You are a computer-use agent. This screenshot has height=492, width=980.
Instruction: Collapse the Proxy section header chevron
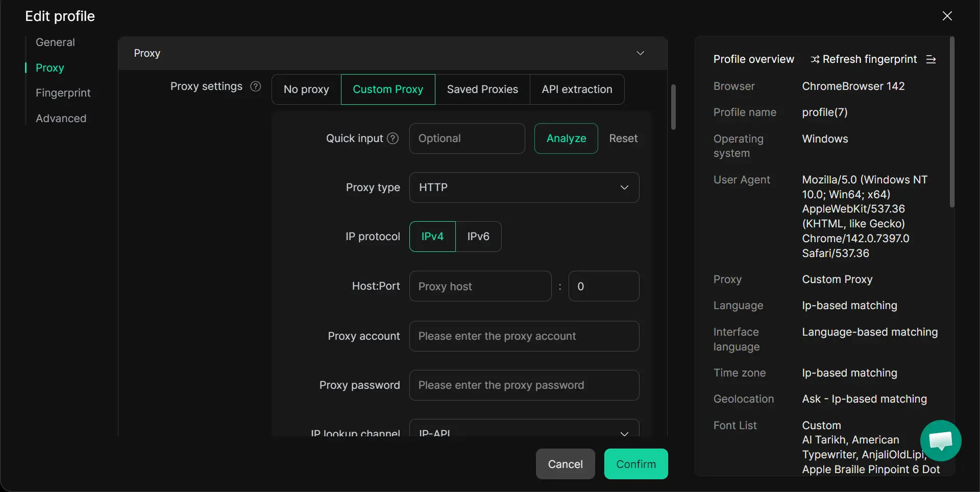coord(640,53)
